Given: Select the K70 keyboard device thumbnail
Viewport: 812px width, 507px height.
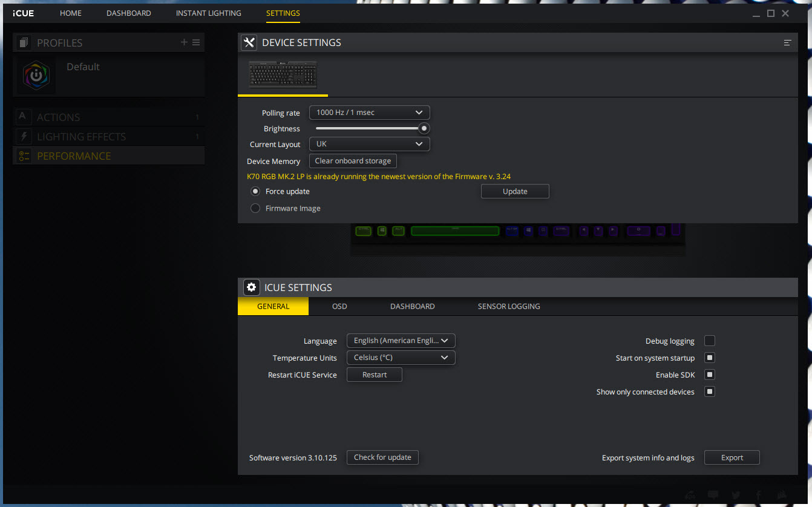Looking at the screenshot, I should 283,75.
